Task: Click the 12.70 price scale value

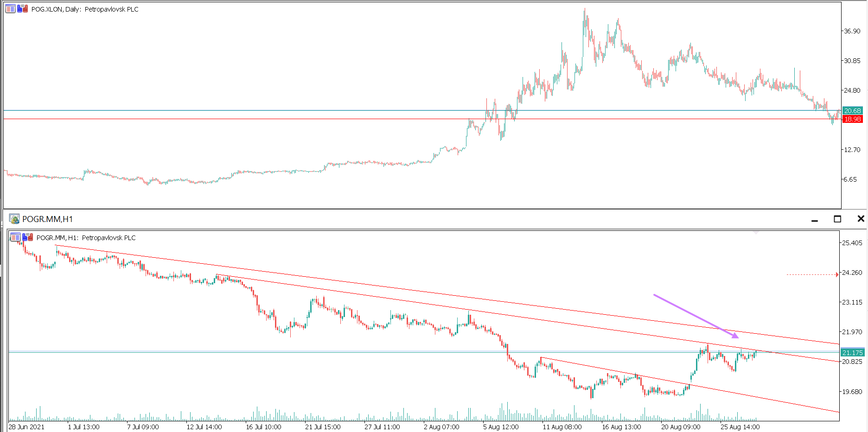Action: pyautogui.click(x=852, y=150)
